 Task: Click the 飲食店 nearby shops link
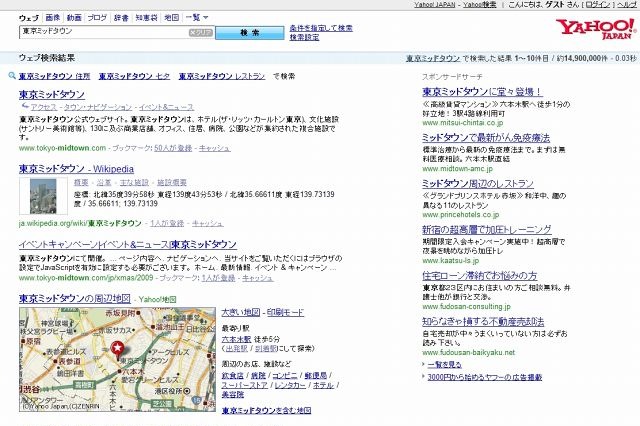pos(233,375)
